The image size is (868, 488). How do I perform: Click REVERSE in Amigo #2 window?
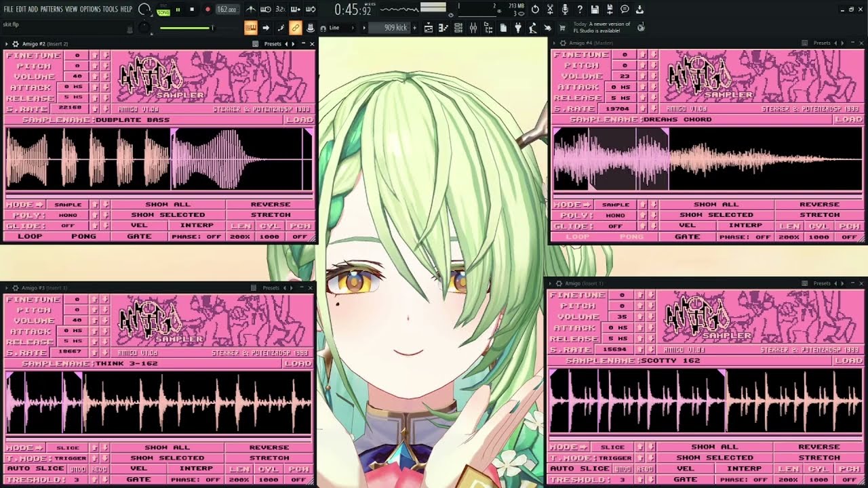271,204
